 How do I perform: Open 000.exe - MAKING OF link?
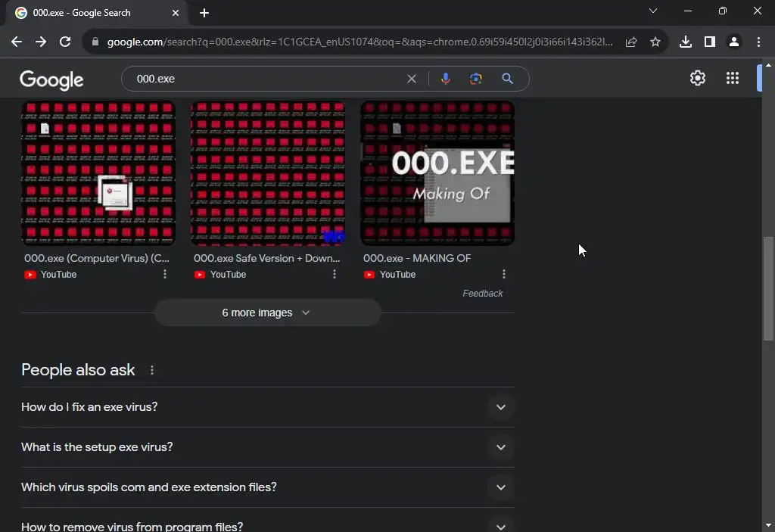[x=417, y=258]
